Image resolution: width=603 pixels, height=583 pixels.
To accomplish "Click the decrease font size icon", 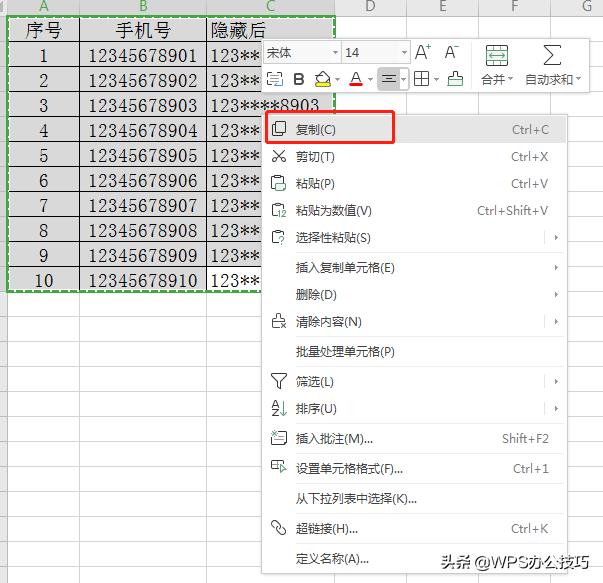I will pyautogui.click(x=451, y=52).
